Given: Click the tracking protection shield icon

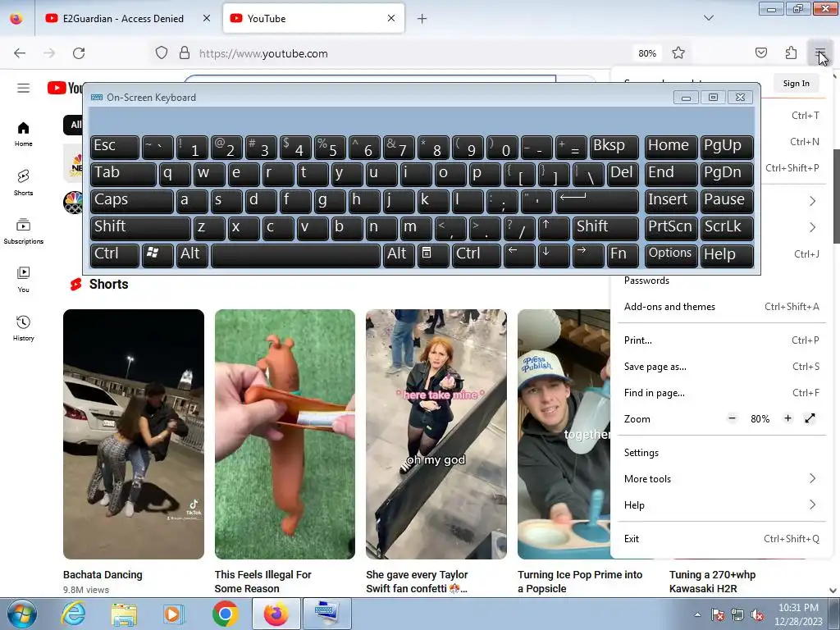Looking at the screenshot, I should tap(162, 53).
